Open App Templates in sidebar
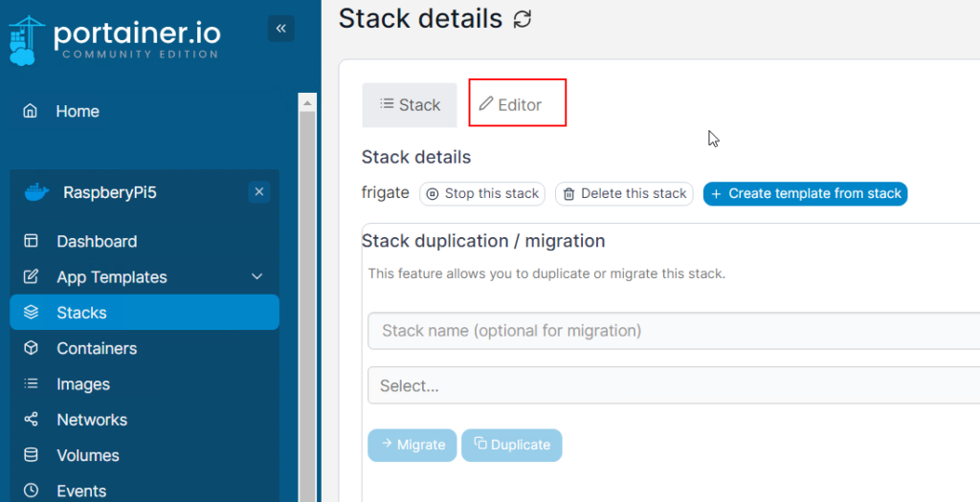980x502 pixels. [x=145, y=276]
